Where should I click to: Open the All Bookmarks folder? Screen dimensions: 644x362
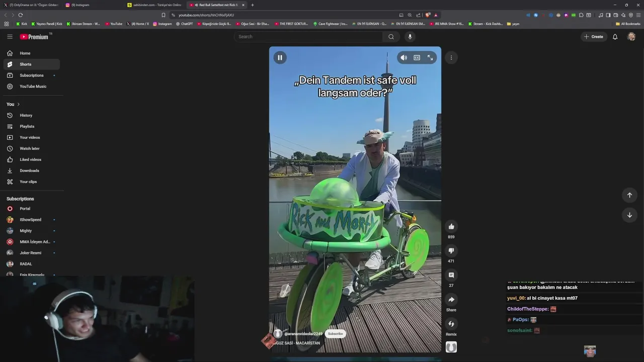tap(628, 24)
